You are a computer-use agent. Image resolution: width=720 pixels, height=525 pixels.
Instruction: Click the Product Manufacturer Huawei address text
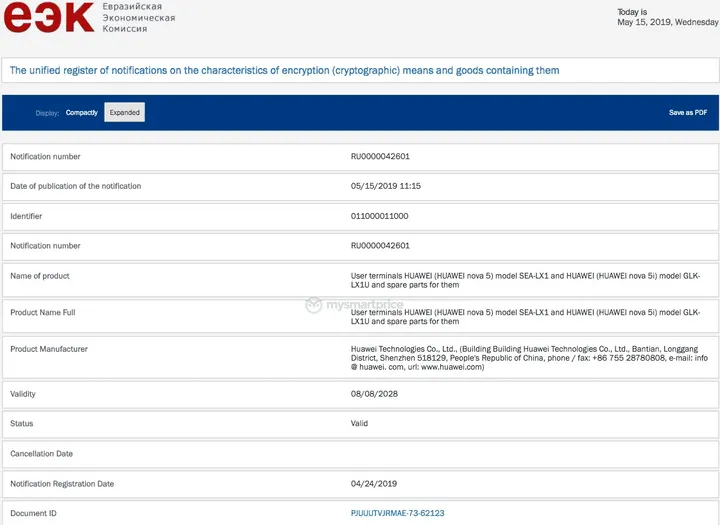(528, 358)
